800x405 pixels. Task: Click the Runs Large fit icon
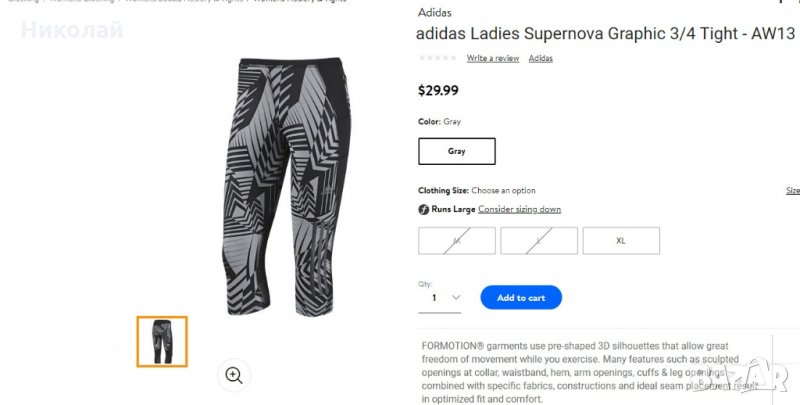pos(423,210)
